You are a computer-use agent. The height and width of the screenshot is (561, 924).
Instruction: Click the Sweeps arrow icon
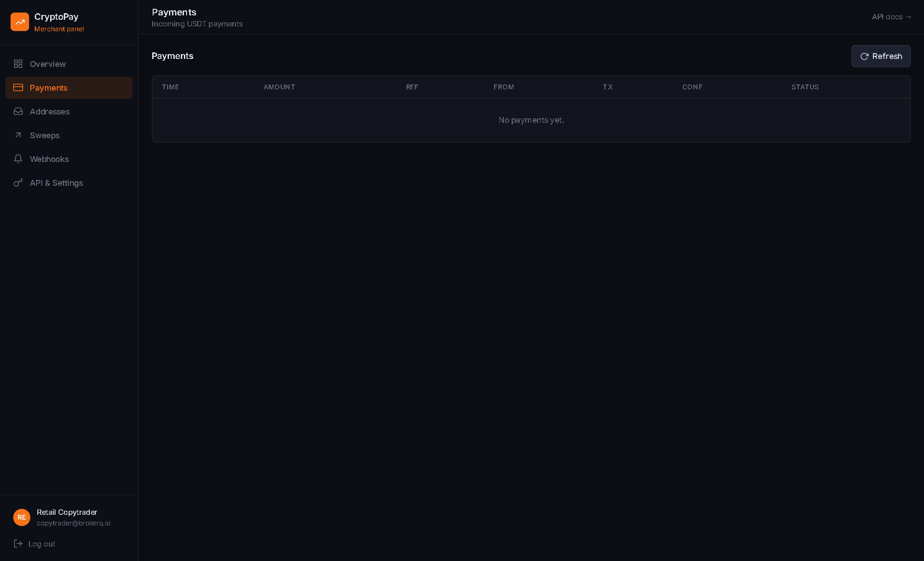pyautogui.click(x=18, y=135)
